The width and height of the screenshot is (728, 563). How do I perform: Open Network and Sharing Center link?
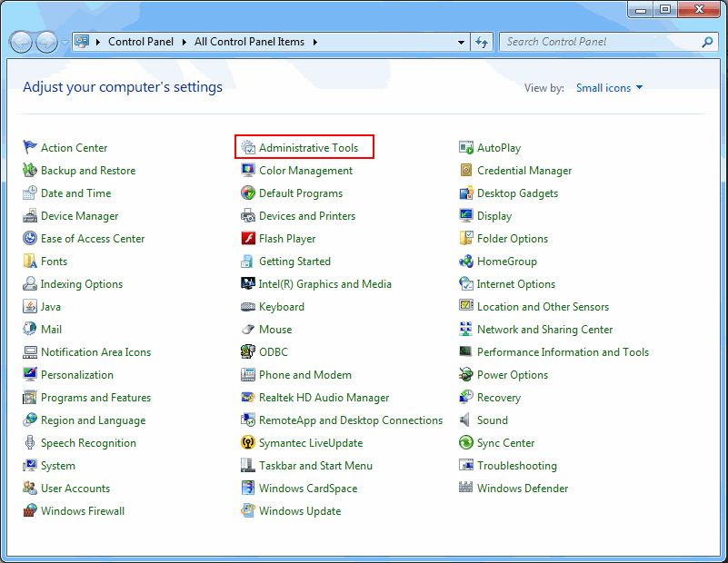tap(544, 330)
